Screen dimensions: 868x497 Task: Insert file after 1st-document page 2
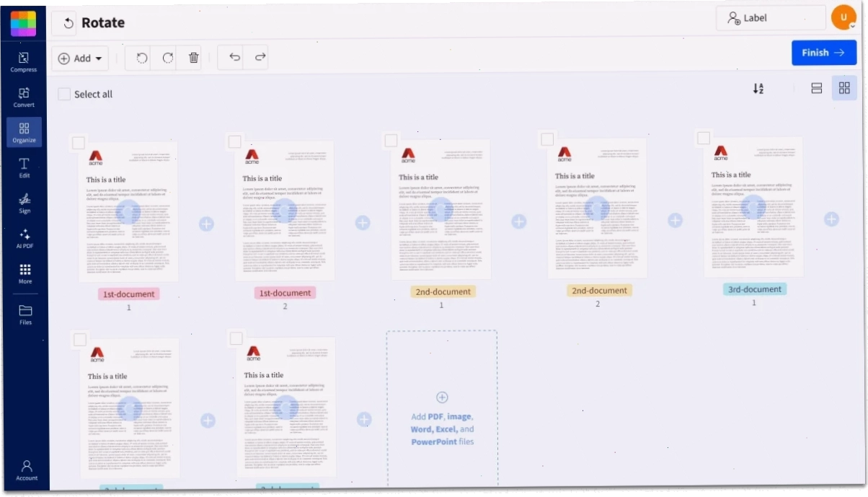[x=363, y=222]
